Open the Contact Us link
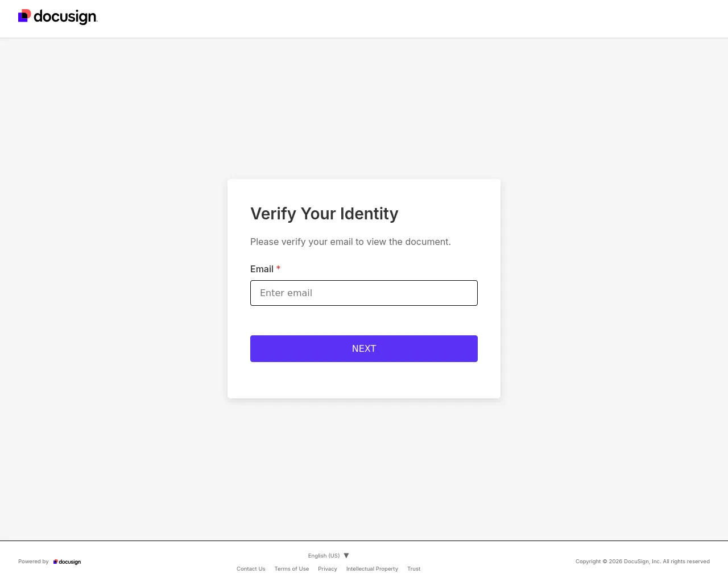 click(251, 568)
